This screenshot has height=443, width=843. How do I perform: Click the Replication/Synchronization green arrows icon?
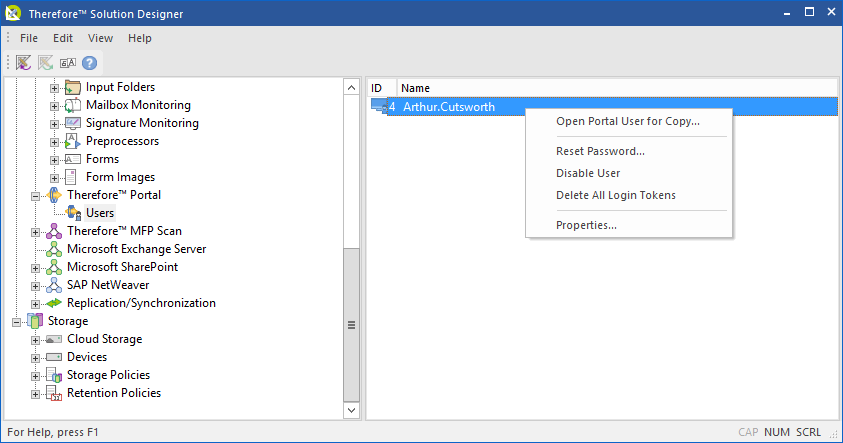[53, 303]
